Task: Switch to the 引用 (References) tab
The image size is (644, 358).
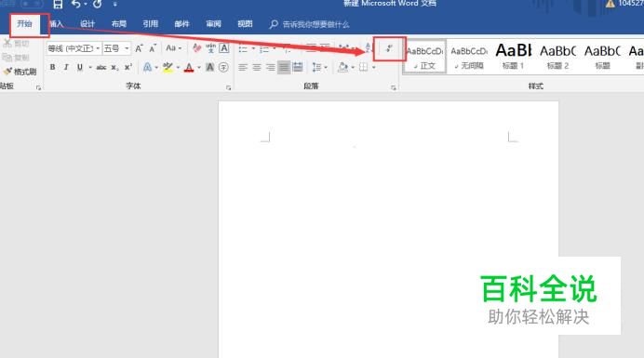Action: (151, 24)
